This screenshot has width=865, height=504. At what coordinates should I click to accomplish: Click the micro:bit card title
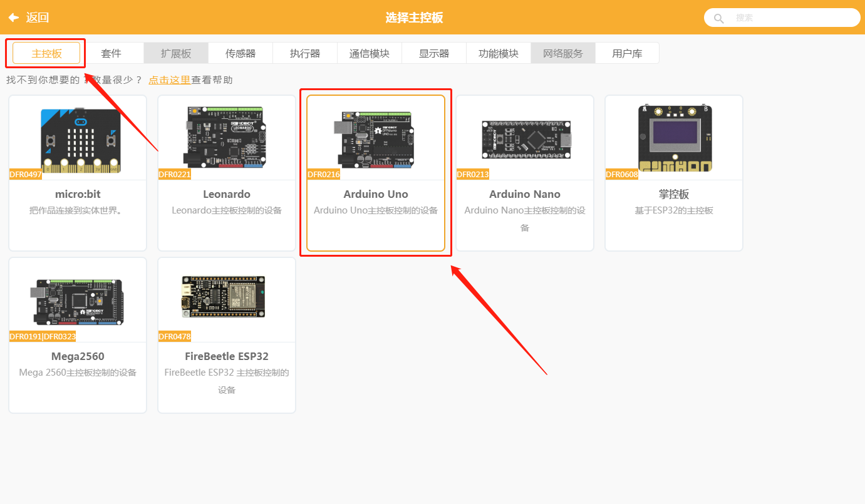click(78, 194)
